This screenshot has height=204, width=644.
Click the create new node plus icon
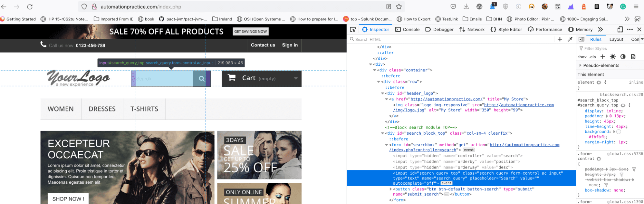click(x=560, y=39)
